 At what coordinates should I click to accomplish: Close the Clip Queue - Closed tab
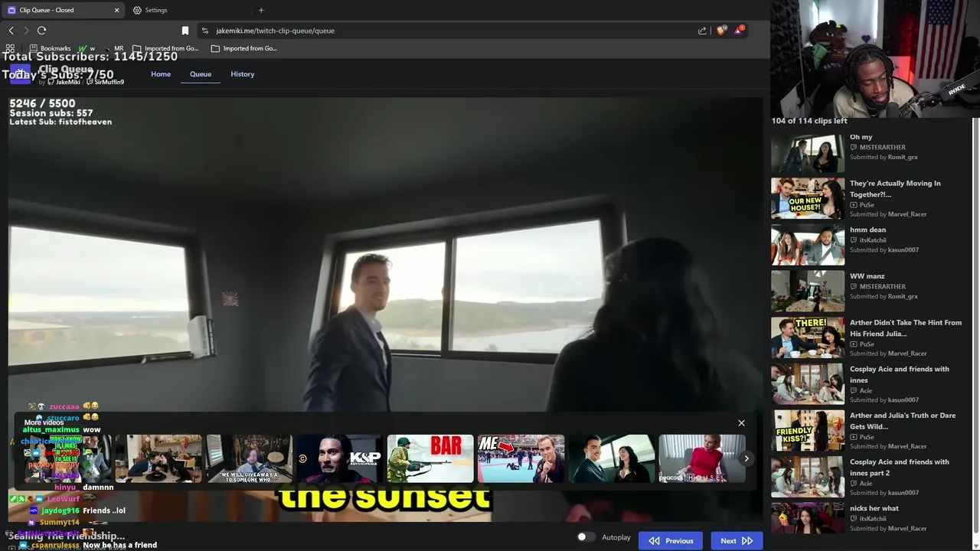[x=117, y=10]
